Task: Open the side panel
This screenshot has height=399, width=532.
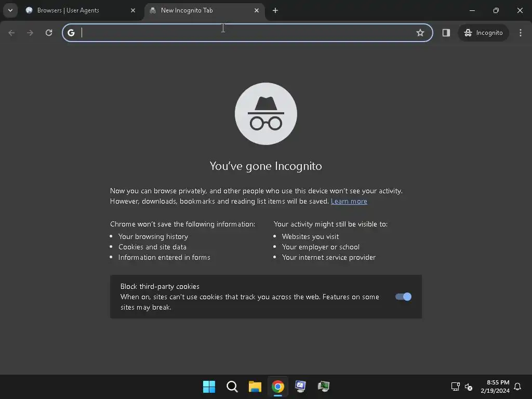Action: [x=446, y=33]
